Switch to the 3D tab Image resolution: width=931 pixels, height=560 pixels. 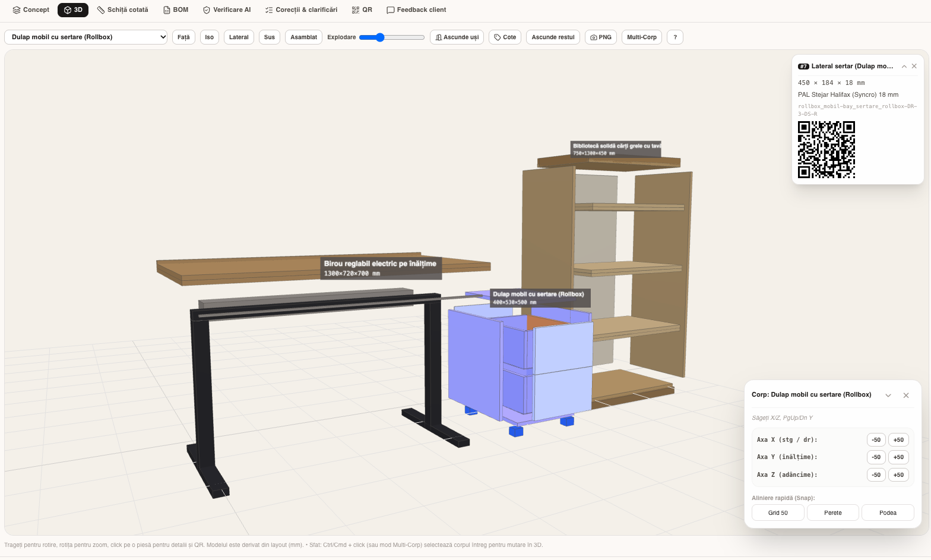coord(73,10)
